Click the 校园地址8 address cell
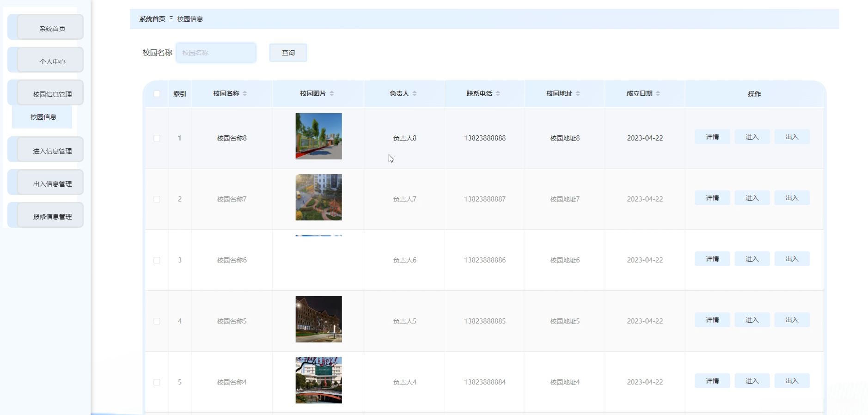 [x=565, y=138]
